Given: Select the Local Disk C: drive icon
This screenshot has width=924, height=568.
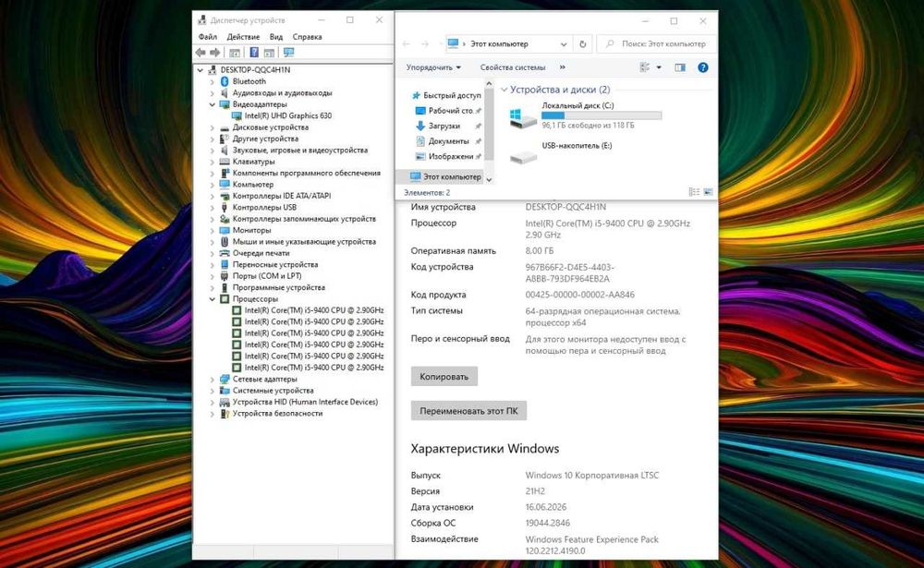Looking at the screenshot, I should coord(523,117).
